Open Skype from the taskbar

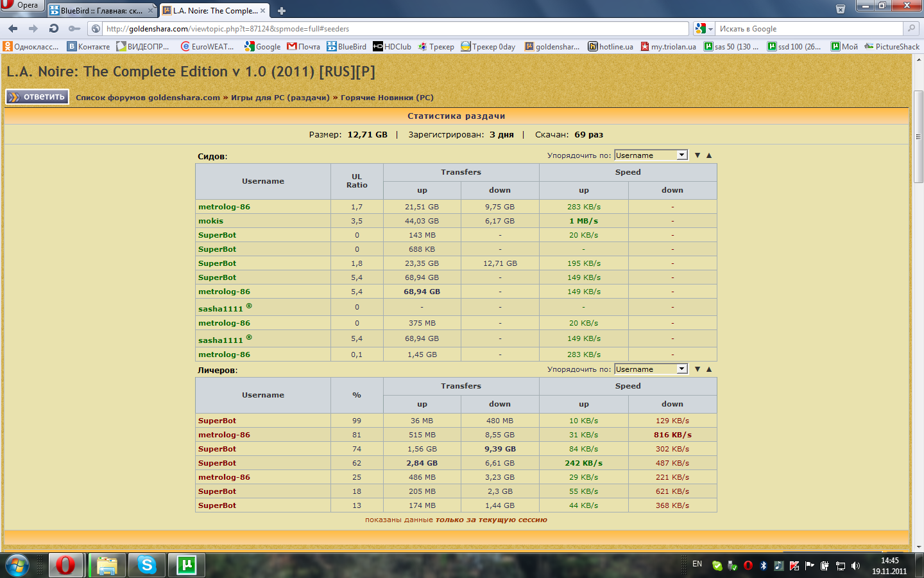(x=146, y=565)
